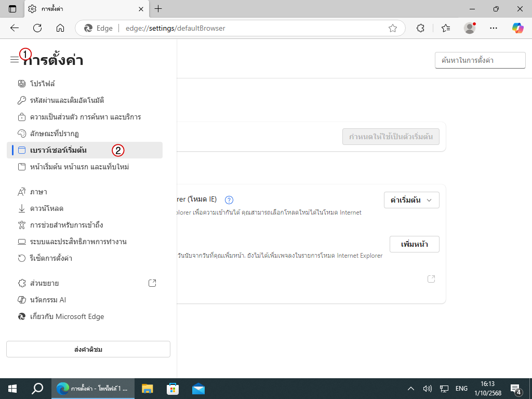Image resolution: width=532 pixels, height=399 pixels.
Task: Show hidden system tray icons chevron
Action: click(411, 389)
